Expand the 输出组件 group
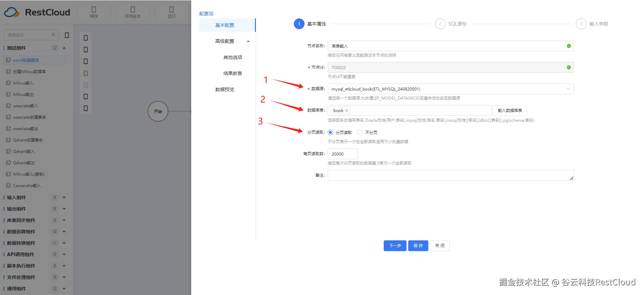 [64, 209]
